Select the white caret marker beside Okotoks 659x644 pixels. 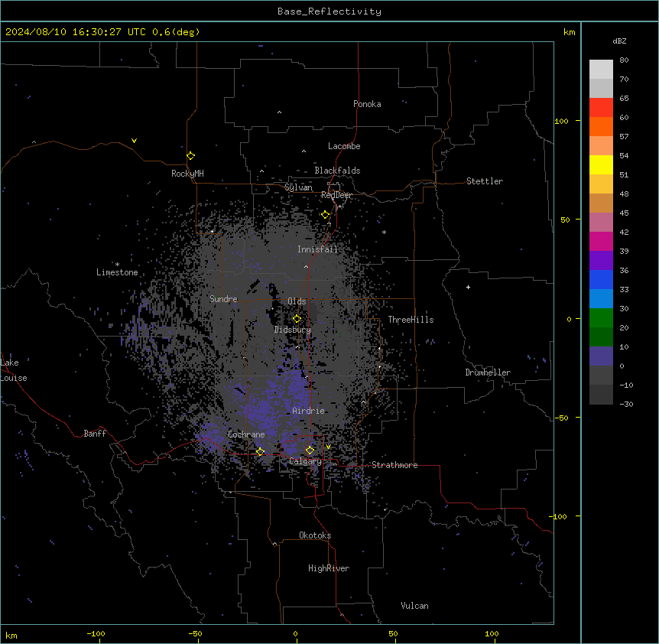[275, 544]
